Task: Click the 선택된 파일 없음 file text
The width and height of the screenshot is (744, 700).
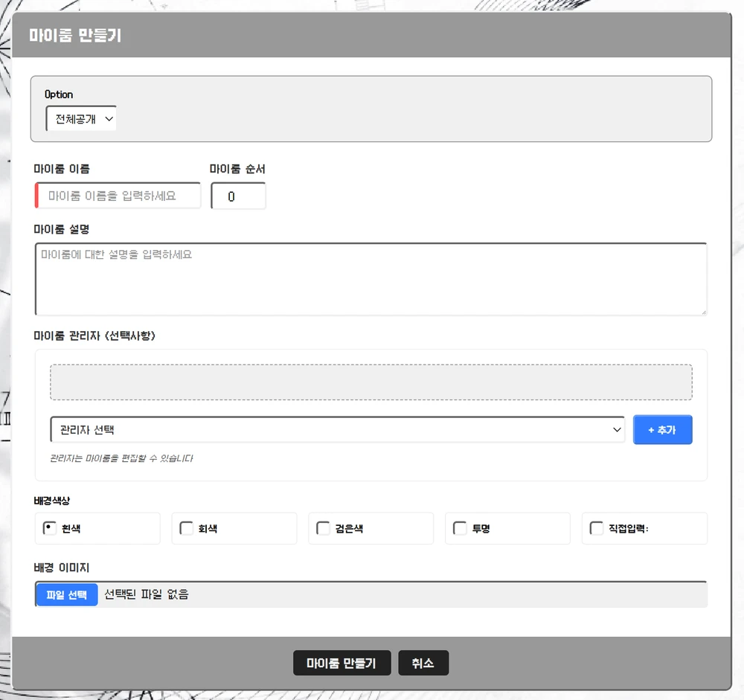Action: [x=147, y=594]
